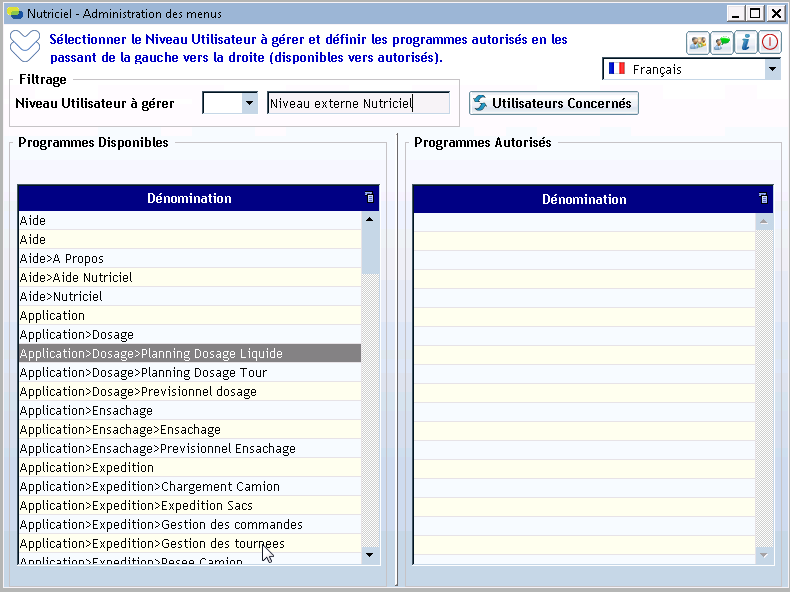Click the Nutriciel app icon in title bar
790x592 pixels.
click(x=15, y=13)
